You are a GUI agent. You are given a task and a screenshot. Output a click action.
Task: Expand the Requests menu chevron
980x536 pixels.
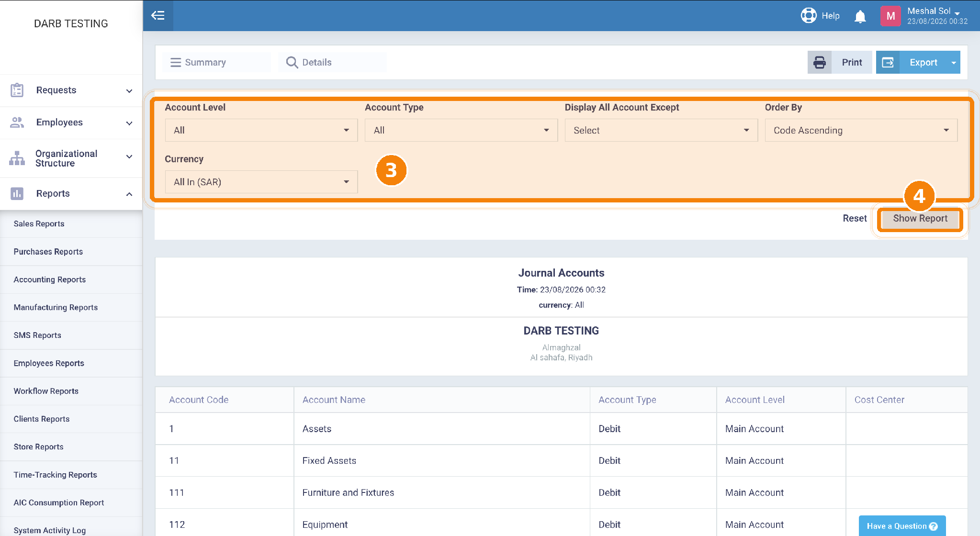pyautogui.click(x=129, y=90)
